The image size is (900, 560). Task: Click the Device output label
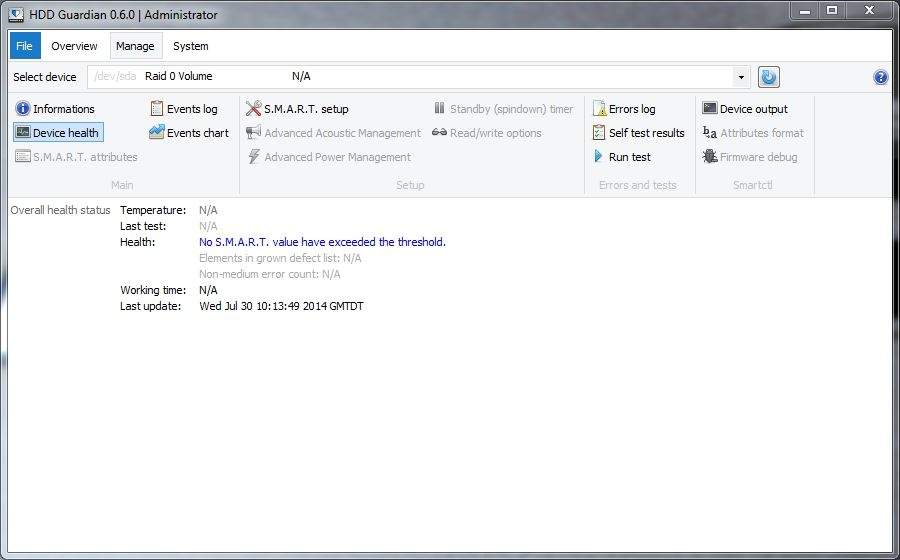[x=754, y=109]
